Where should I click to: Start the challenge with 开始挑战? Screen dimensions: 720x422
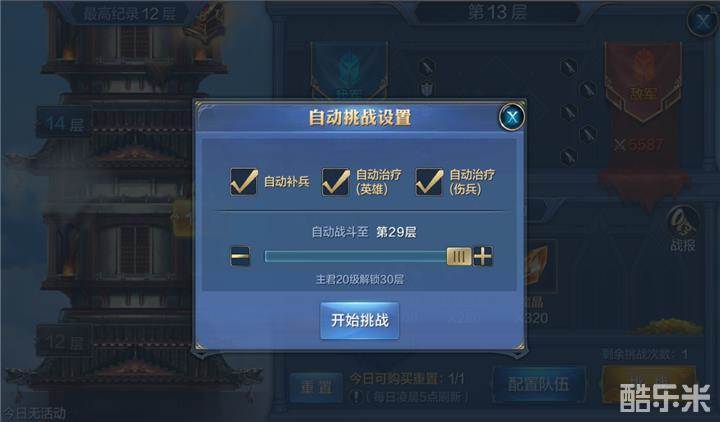coord(360,321)
